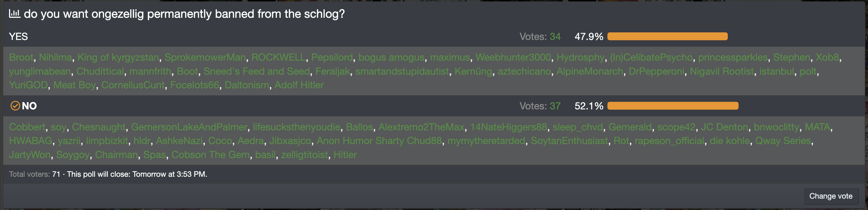Click the Chesnaught voter name
The width and height of the screenshot is (868, 210).
99,127
